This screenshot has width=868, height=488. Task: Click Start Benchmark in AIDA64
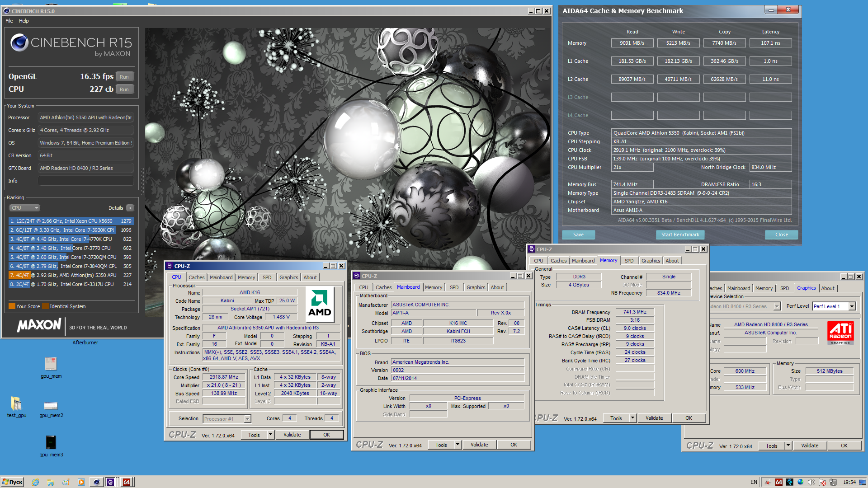pos(680,235)
